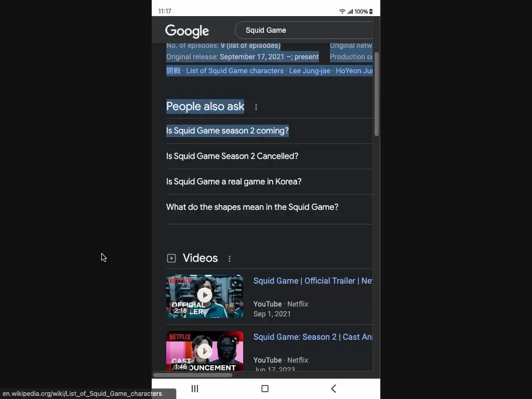The width and height of the screenshot is (532, 399).
Task: Open the Lee Jung-jae link
Action: pos(310,71)
